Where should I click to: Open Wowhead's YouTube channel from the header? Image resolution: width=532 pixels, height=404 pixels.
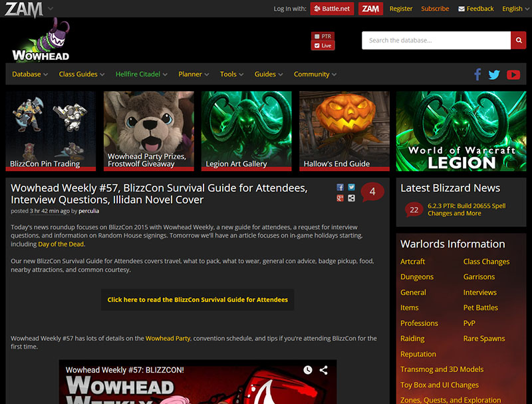click(x=513, y=75)
